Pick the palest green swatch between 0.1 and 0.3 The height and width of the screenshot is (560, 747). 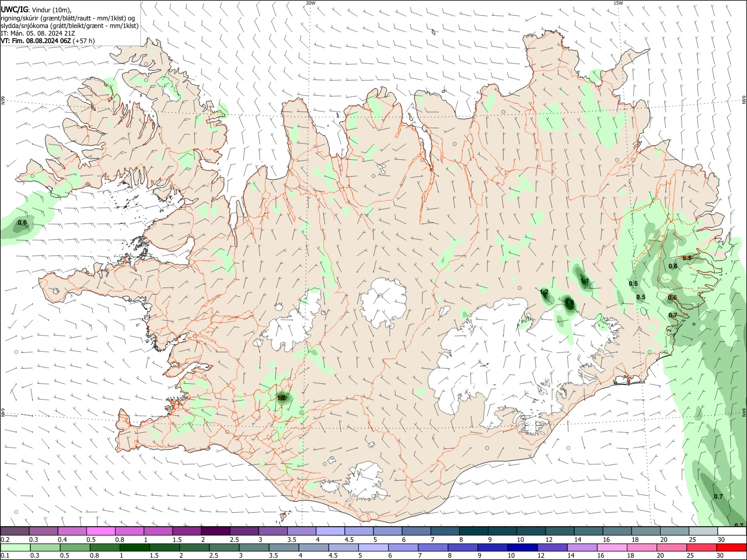pos(15,547)
